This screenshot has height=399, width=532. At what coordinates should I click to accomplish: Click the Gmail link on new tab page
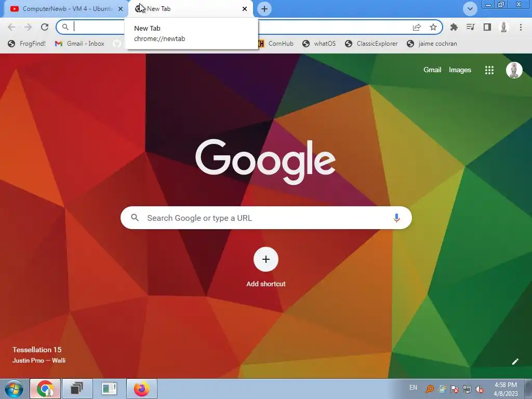432,70
